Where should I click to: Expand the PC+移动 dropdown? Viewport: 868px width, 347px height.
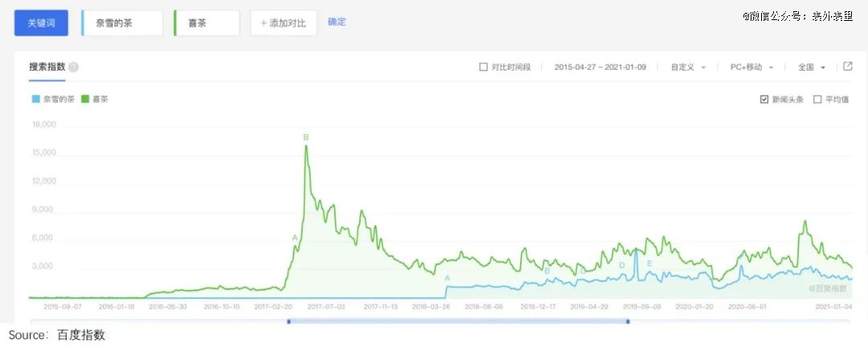point(751,67)
